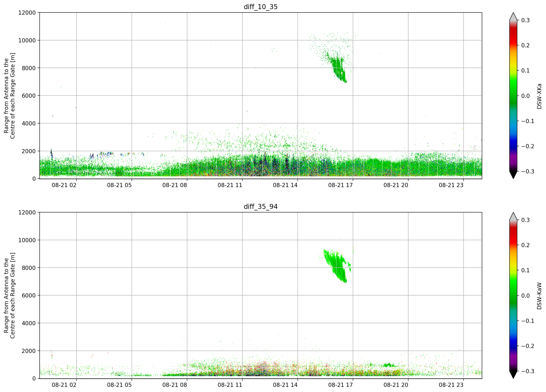
Task: Click the 4000 y-axis tick of diff_10_35
Action: click(29, 123)
